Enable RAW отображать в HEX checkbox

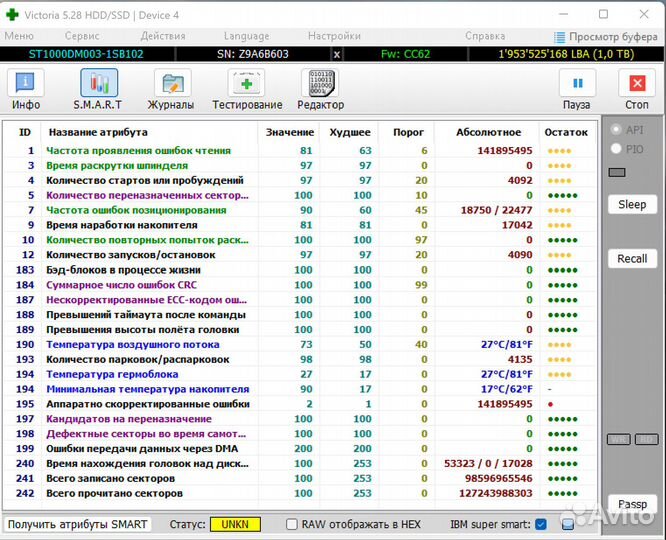292,524
